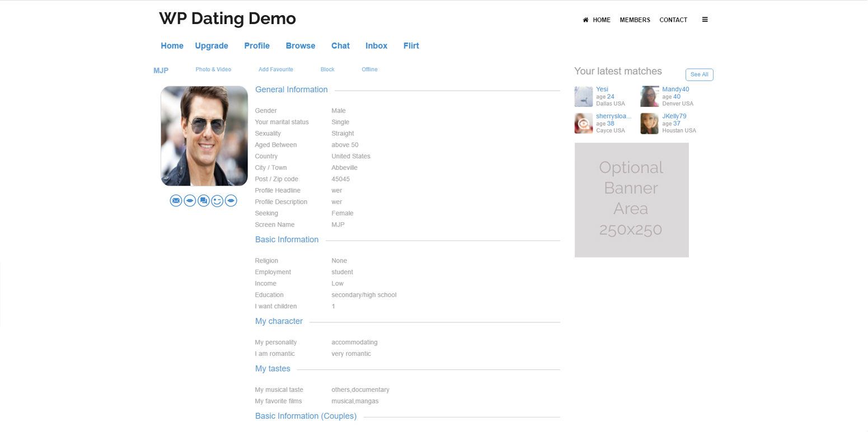Send a wink with the winking-face icon

click(217, 200)
